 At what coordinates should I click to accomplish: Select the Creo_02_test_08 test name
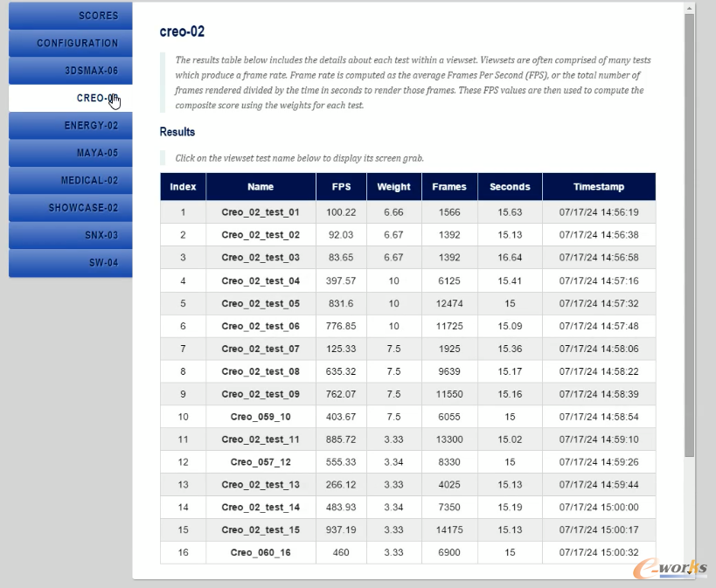(261, 371)
